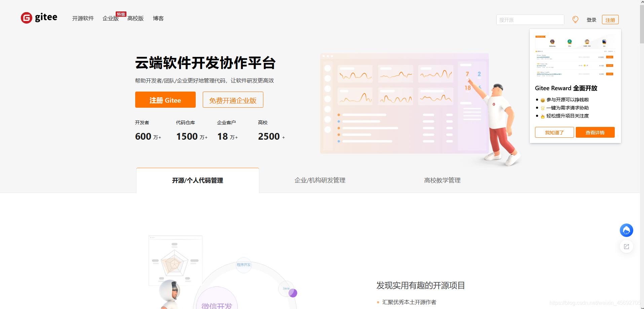Click the page vertical scrollbar thumb

point(642,24)
